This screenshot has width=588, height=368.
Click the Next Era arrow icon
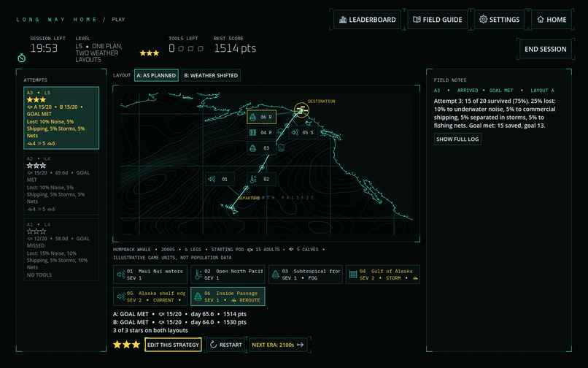tap(301, 345)
